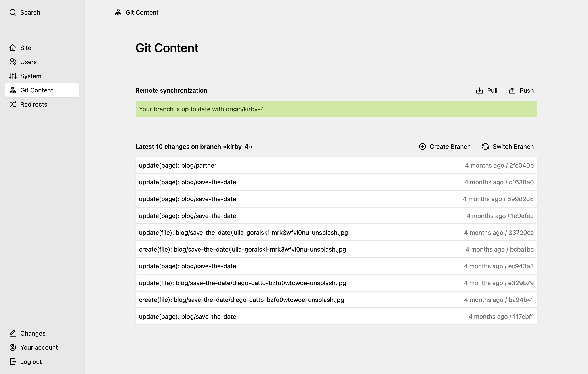Click the Git Content breadcrumb at top

(137, 12)
